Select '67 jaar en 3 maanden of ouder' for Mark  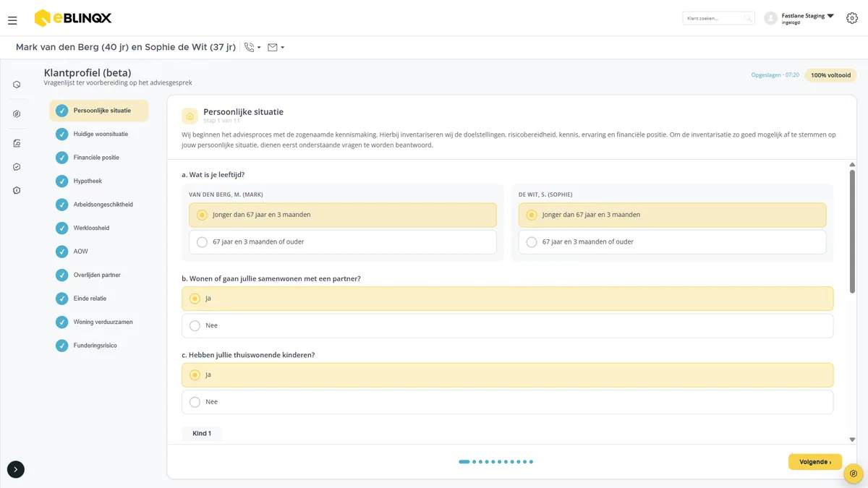click(343, 242)
